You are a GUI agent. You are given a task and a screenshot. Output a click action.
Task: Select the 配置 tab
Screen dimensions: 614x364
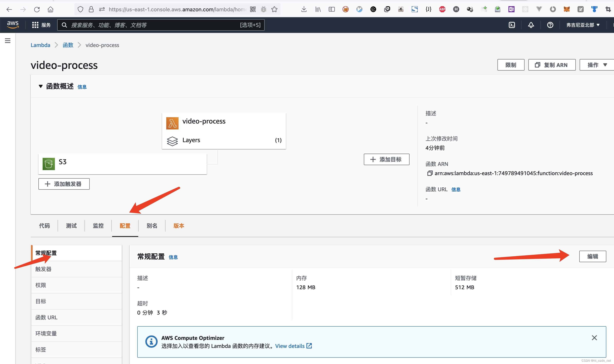pos(125,226)
